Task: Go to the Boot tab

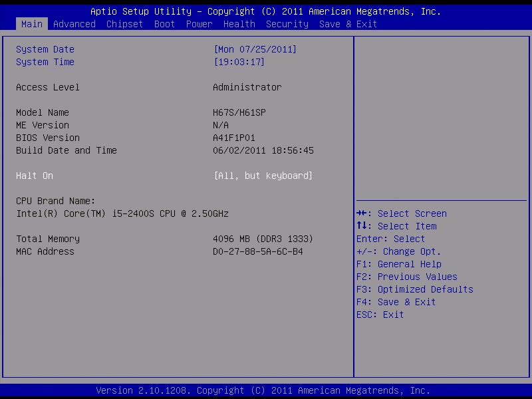Action: pyautogui.click(x=164, y=24)
